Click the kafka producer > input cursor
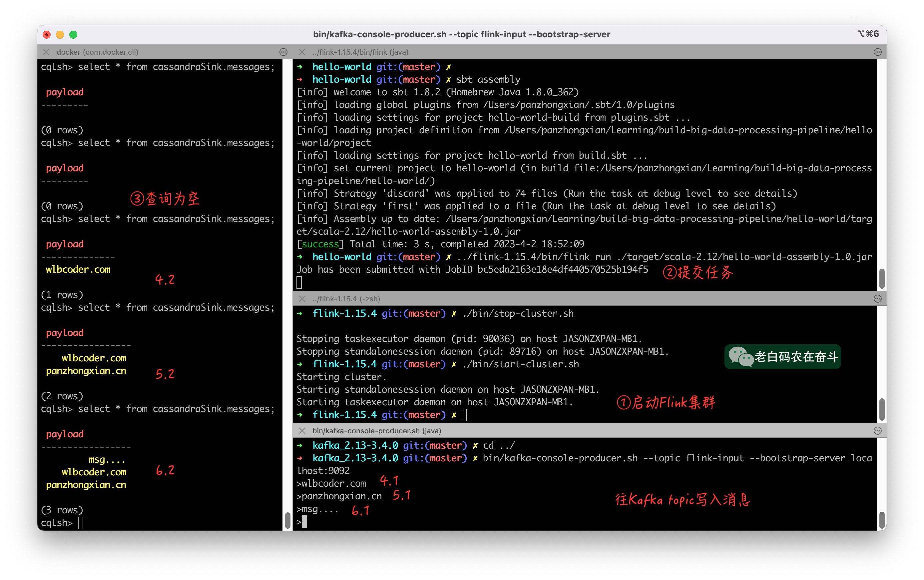Screen dimensions: 924x580 [x=304, y=522]
